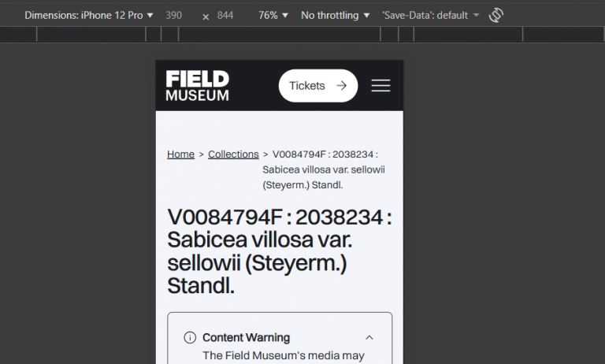Viewport: 605px width, 364px height.
Task: Open the No throttling dropdown
Action: pos(336,16)
